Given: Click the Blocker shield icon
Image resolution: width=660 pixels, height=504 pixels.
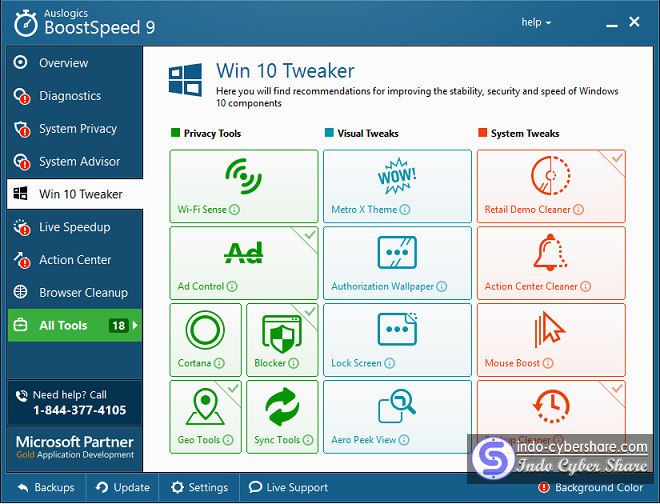Looking at the screenshot, I should (x=282, y=333).
